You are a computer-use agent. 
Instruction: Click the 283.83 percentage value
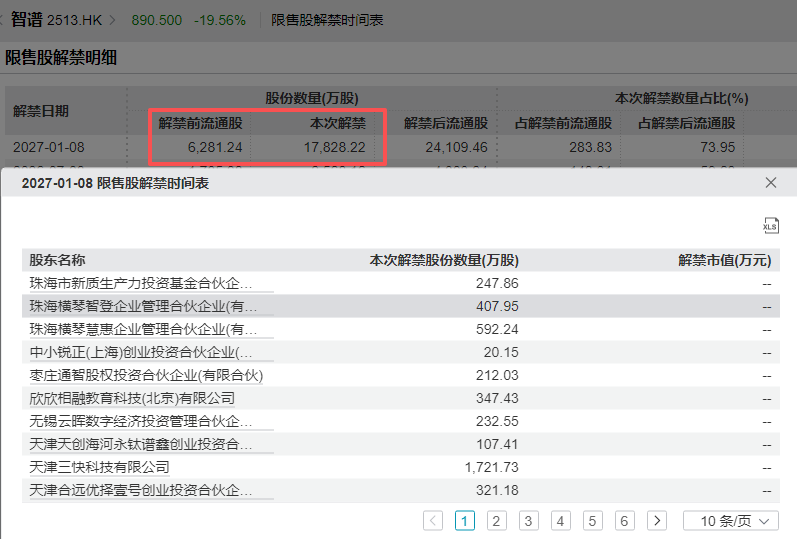[x=591, y=147]
